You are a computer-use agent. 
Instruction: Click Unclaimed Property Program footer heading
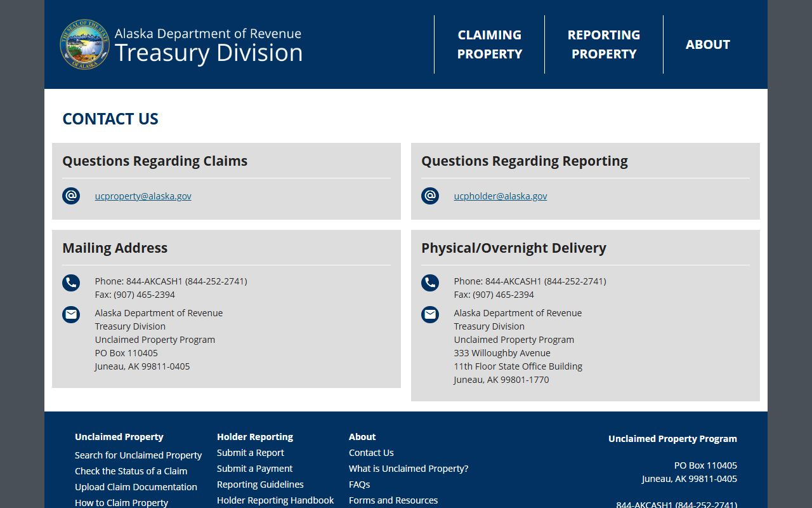(672, 439)
